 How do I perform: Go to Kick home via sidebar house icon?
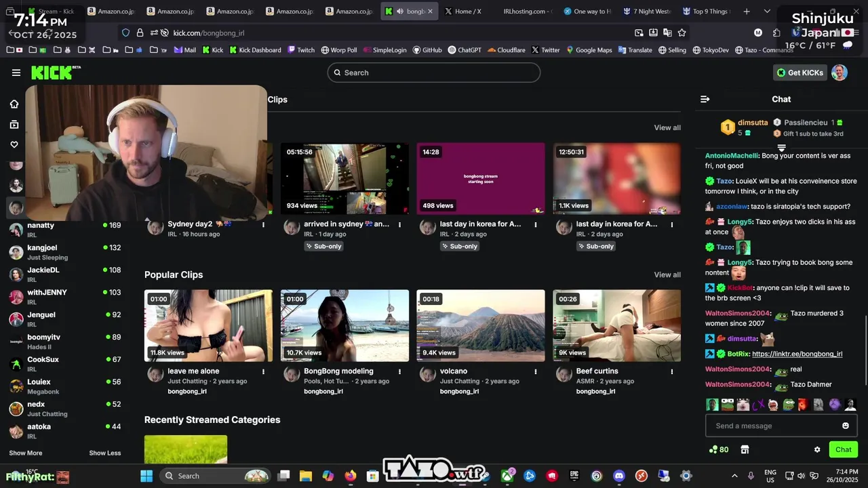pyautogui.click(x=14, y=104)
